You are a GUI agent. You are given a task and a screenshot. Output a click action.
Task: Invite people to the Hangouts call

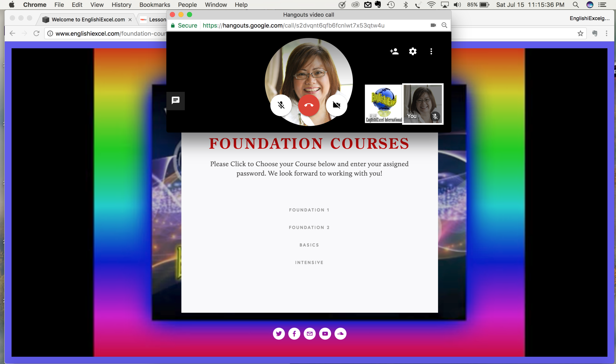[394, 51]
